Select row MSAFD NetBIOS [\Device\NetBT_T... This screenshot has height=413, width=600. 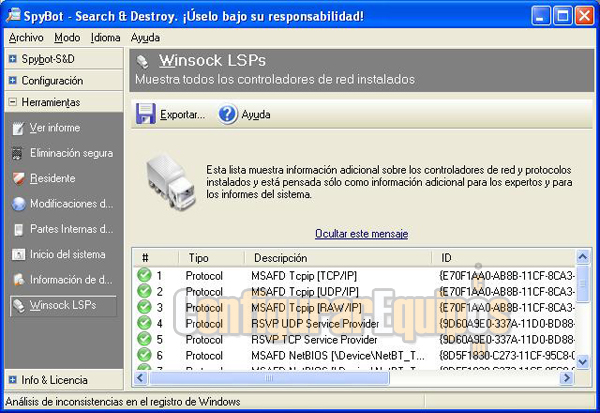tap(354, 356)
